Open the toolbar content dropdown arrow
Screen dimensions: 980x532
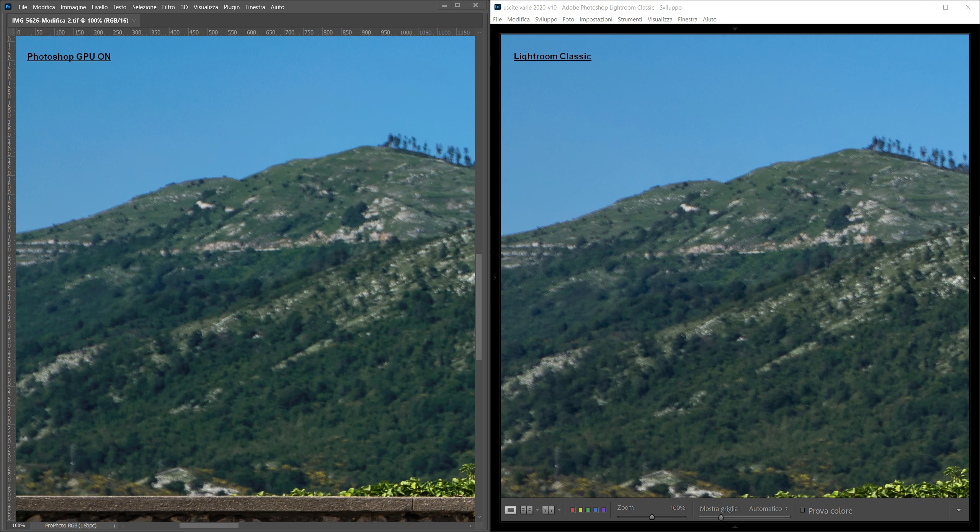tap(959, 510)
